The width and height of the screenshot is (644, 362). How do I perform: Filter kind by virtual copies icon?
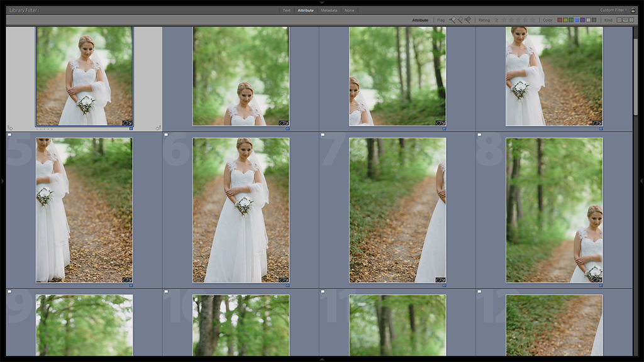point(626,19)
